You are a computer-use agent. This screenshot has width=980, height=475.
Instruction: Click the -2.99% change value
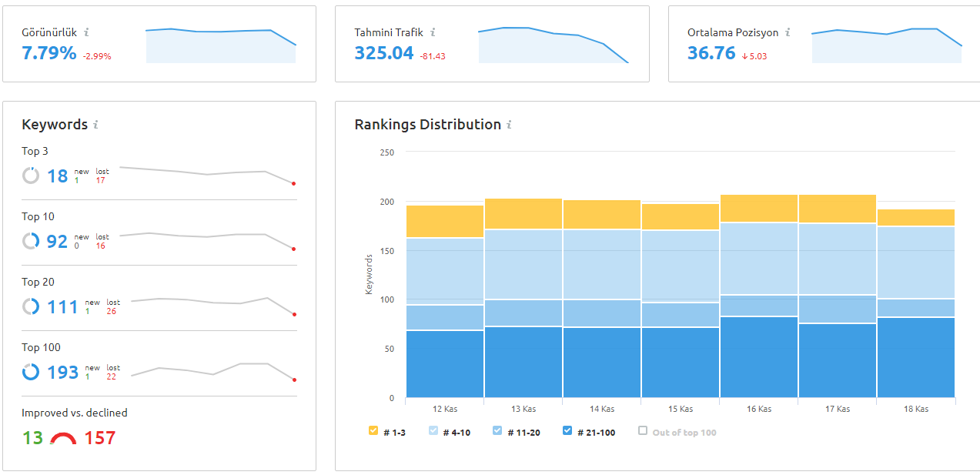pyautogui.click(x=97, y=56)
